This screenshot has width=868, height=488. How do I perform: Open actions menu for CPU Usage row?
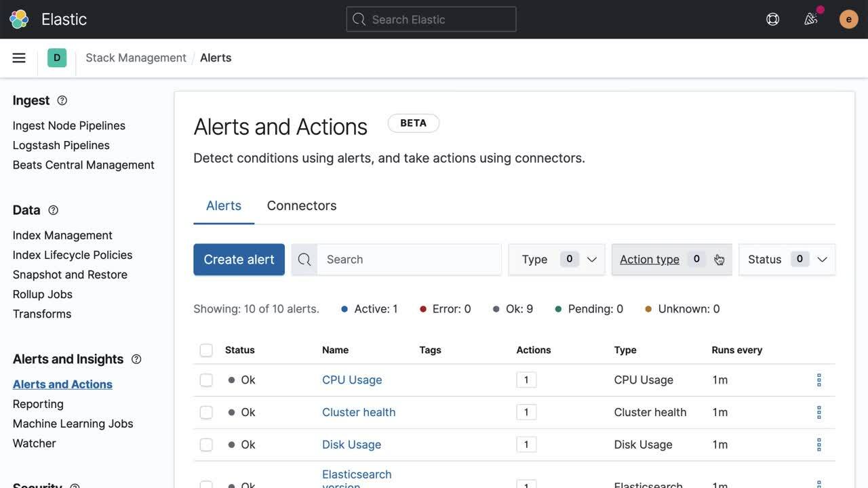pyautogui.click(x=818, y=380)
